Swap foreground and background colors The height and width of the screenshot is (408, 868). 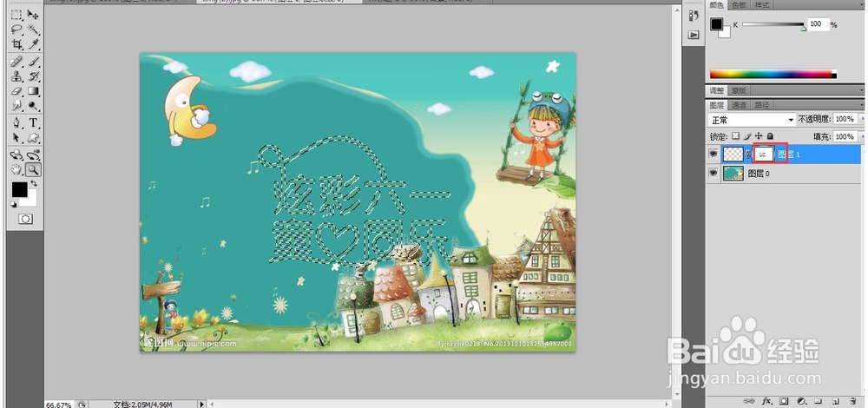pyautogui.click(x=34, y=183)
